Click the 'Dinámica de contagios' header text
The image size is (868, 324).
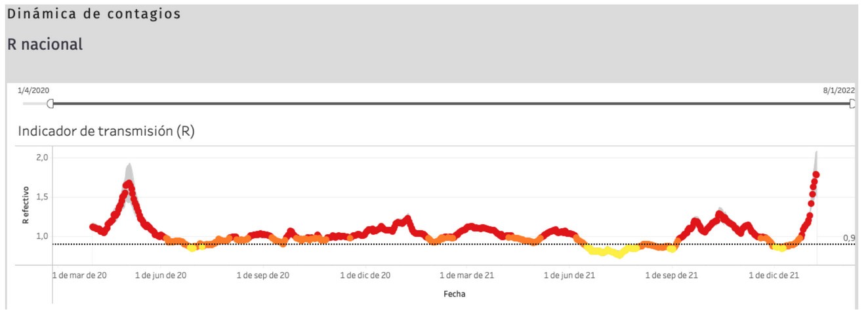coord(94,14)
